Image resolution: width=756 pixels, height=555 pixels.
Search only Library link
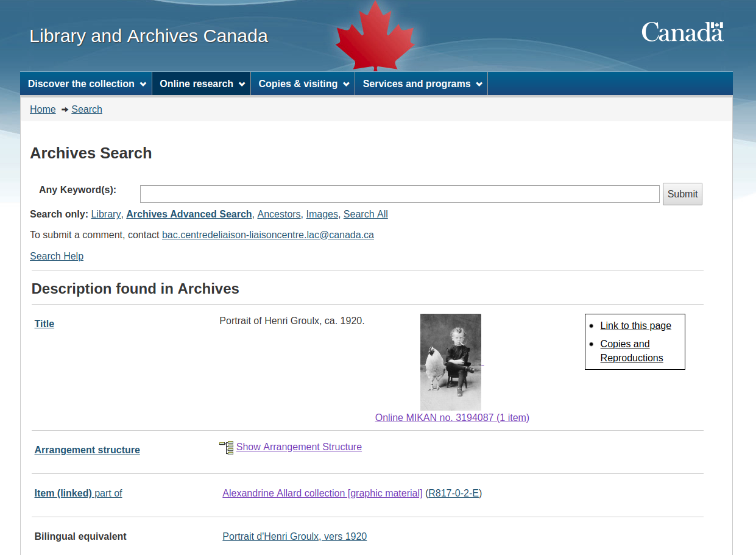point(106,214)
